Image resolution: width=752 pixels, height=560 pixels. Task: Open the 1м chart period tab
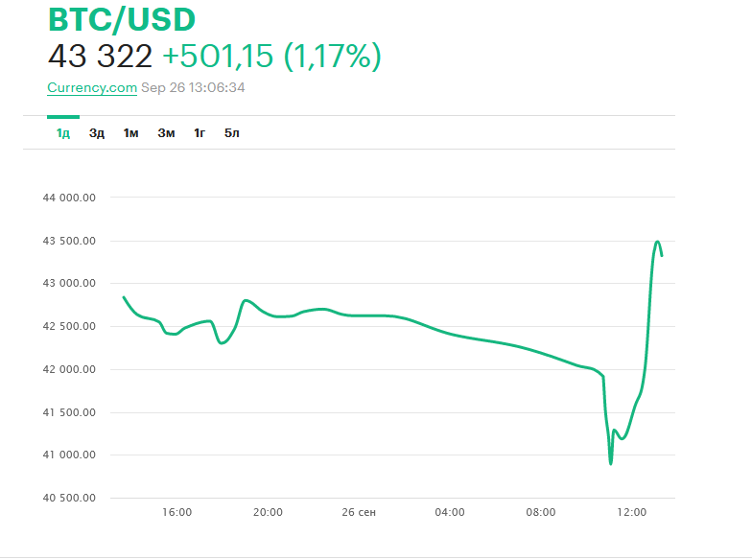tap(130, 133)
